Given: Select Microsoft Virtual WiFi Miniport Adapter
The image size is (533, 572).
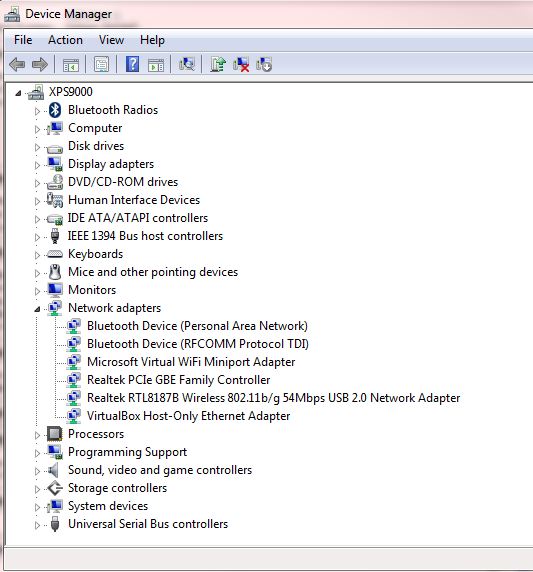Looking at the screenshot, I should click(x=191, y=362).
